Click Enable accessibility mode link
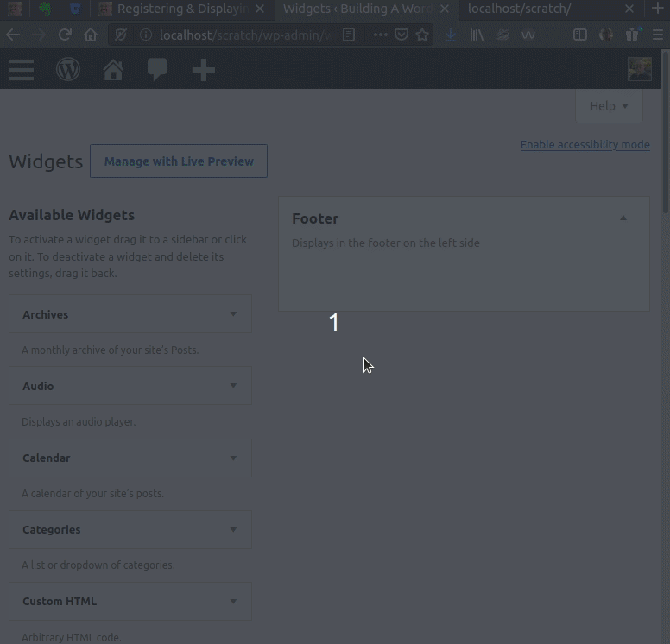Screen dimensions: 670x644 coord(585,145)
